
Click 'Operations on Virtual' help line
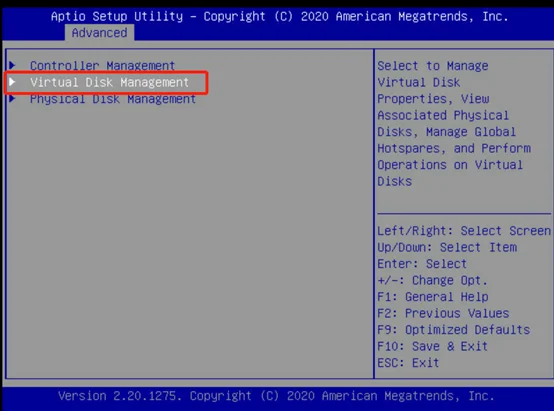(450, 165)
